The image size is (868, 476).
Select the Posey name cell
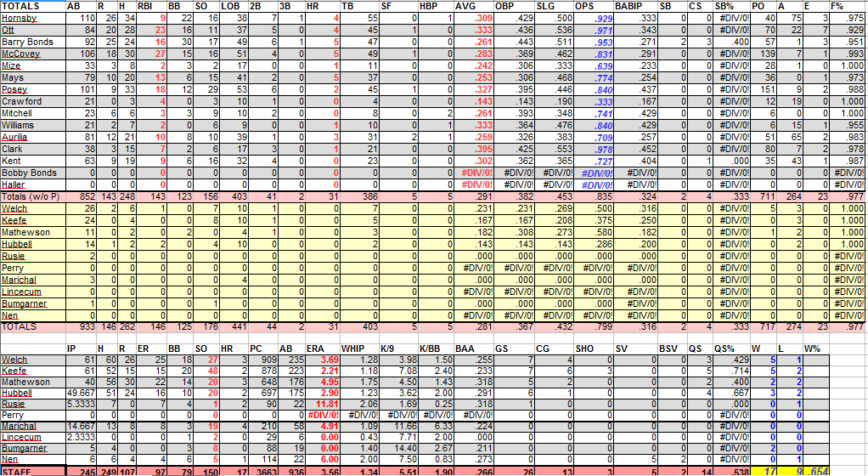pyautogui.click(x=32, y=90)
